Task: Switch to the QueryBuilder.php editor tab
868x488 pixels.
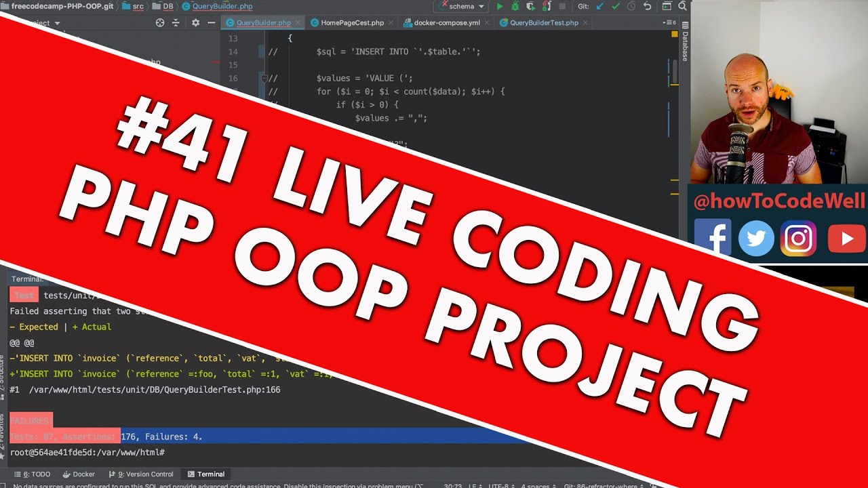Action: (x=263, y=22)
